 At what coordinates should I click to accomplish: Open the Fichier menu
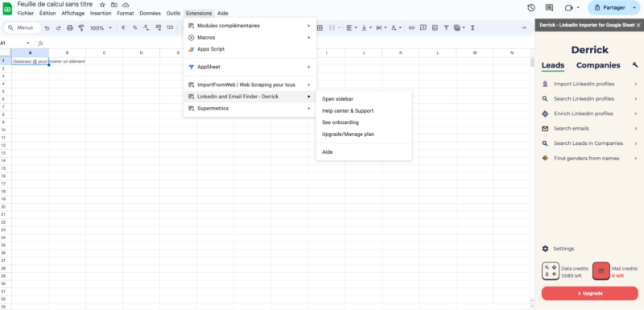point(26,13)
